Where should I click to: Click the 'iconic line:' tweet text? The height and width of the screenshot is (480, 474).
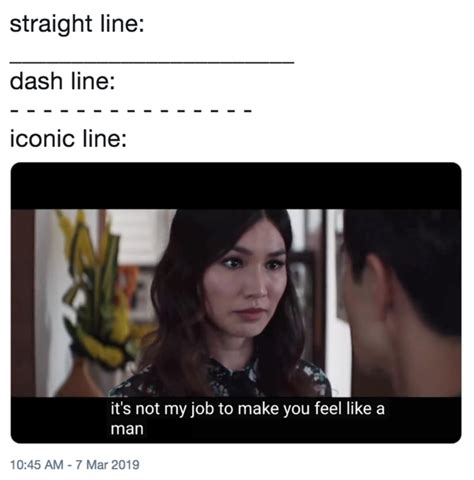point(68,138)
